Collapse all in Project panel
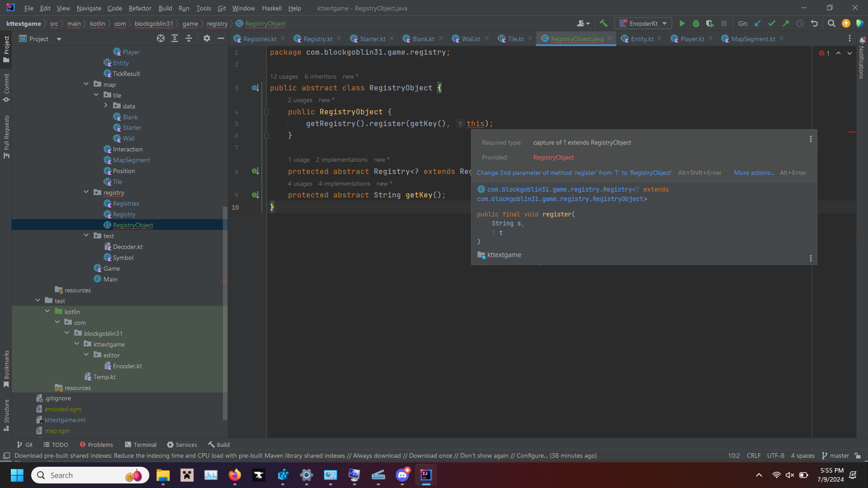Screen dimensions: 868x488 (x=189, y=39)
